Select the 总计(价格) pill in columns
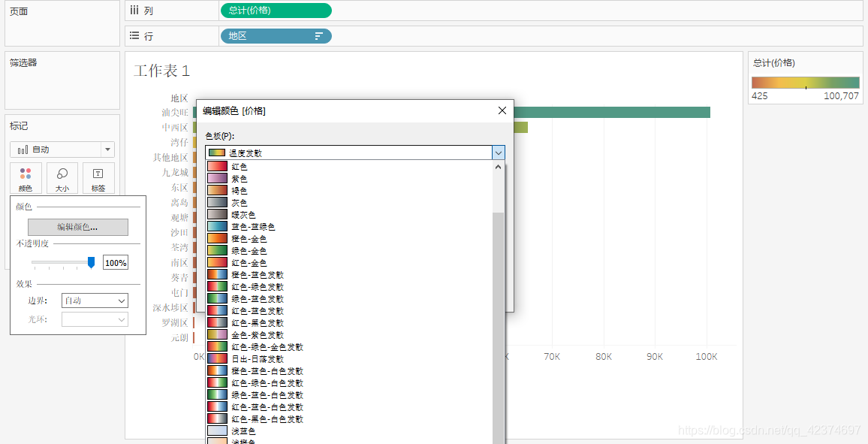The height and width of the screenshot is (444, 868). 276,11
